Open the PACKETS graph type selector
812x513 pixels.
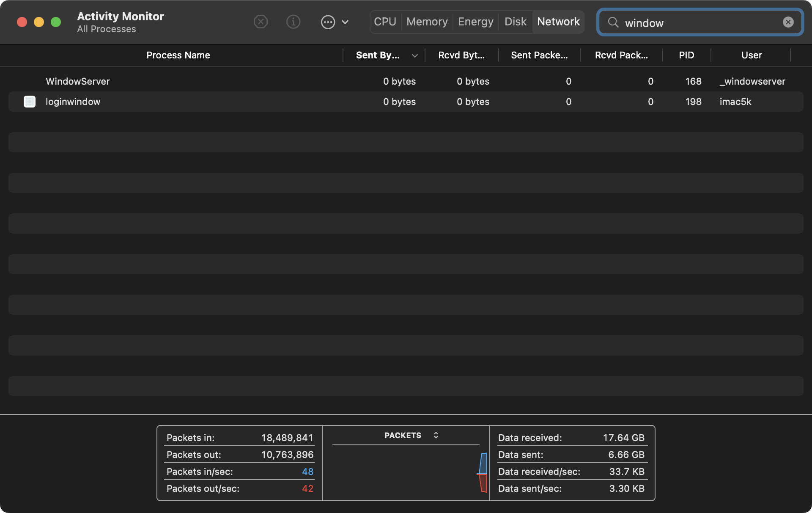click(411, 435)
